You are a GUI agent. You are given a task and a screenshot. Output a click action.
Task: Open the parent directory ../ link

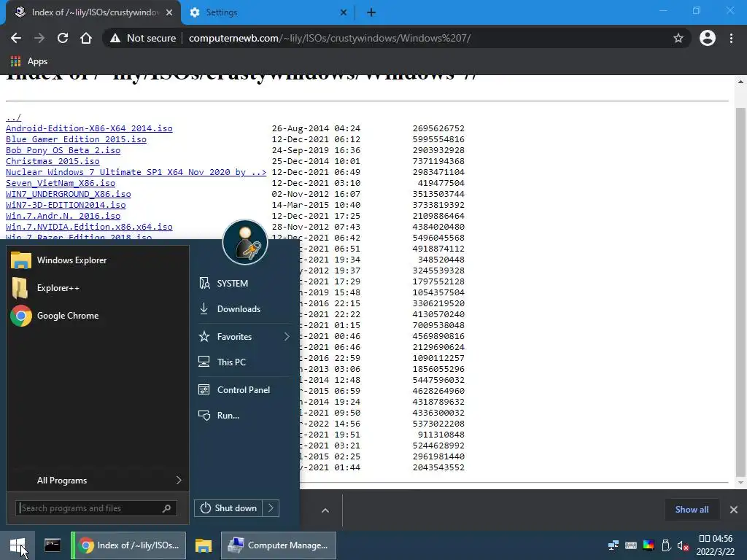(13, 117)
